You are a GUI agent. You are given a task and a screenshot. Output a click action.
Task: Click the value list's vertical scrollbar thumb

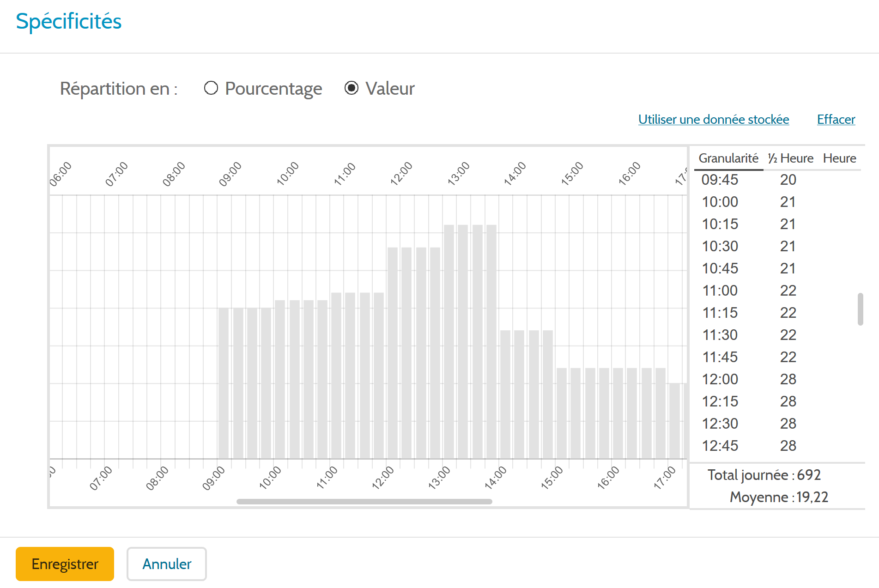pos(860,309)
